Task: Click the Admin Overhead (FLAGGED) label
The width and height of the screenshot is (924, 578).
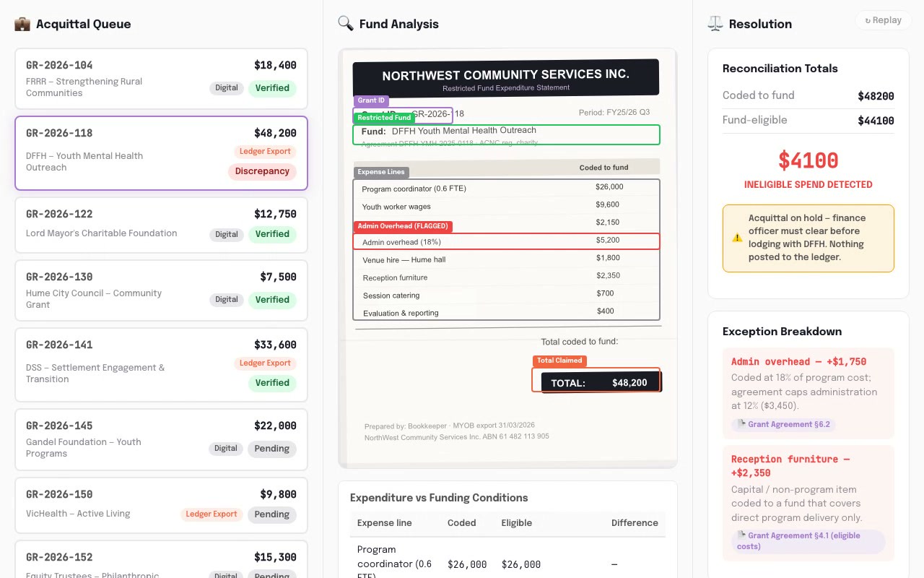Action: point(403,226)
